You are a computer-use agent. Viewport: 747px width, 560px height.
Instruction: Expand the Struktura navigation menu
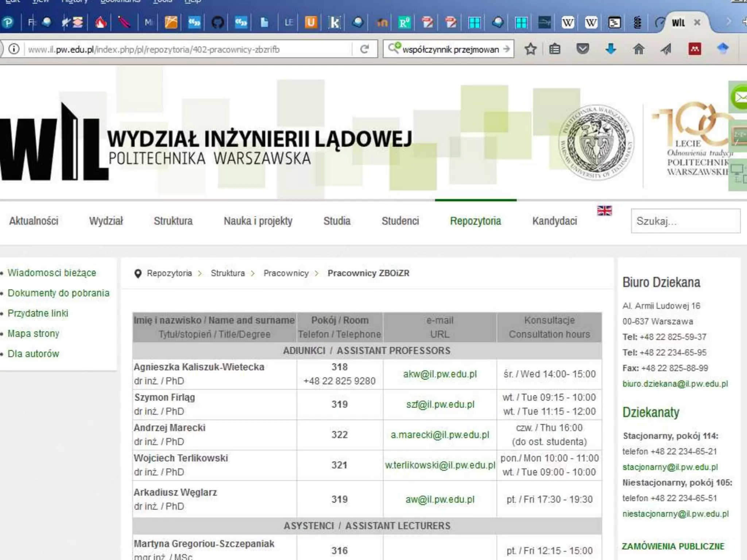click(173, 221)
